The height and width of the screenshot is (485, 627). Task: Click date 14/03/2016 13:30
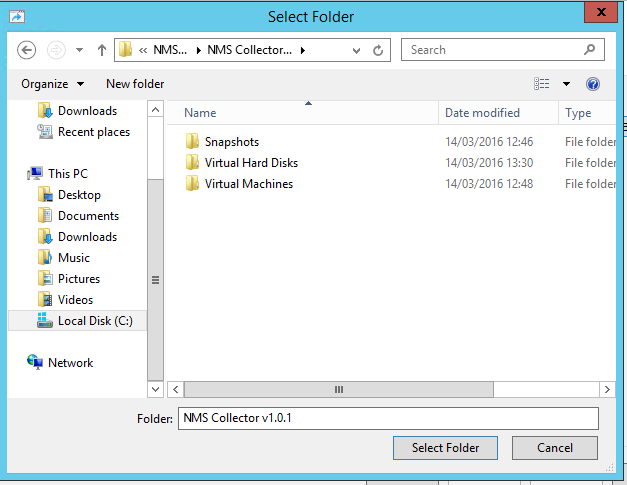click(489, 163)
